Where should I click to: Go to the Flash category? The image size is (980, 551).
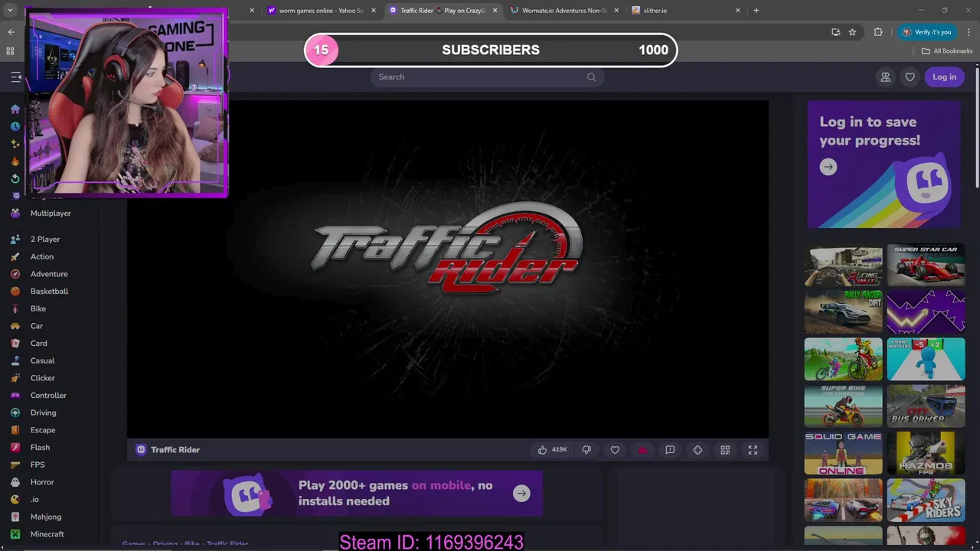click(x=40, y=448)
